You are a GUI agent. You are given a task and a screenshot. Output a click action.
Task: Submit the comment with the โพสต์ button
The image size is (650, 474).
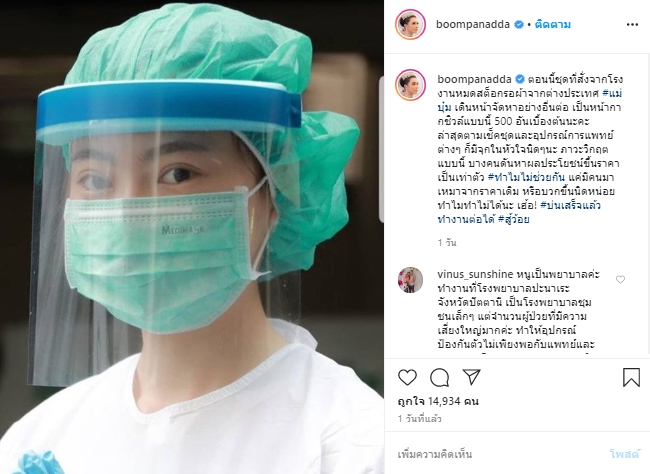coord(624,454)
